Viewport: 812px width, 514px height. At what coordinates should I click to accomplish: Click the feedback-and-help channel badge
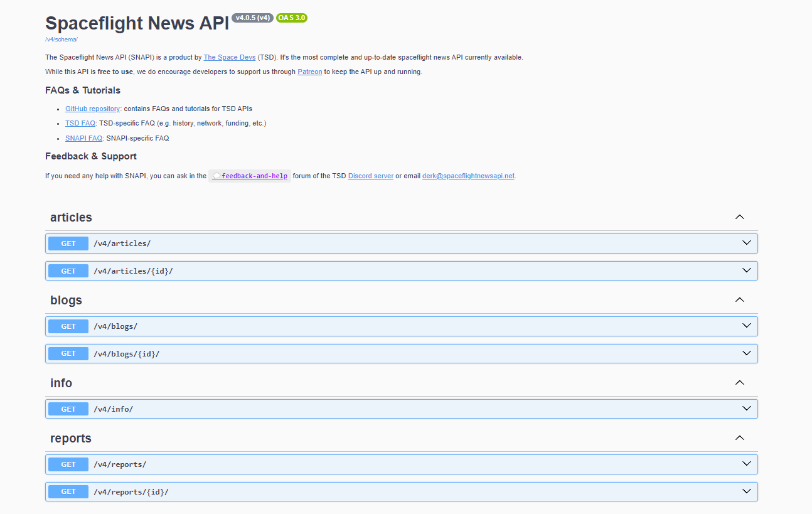click(x=250, y=176)
